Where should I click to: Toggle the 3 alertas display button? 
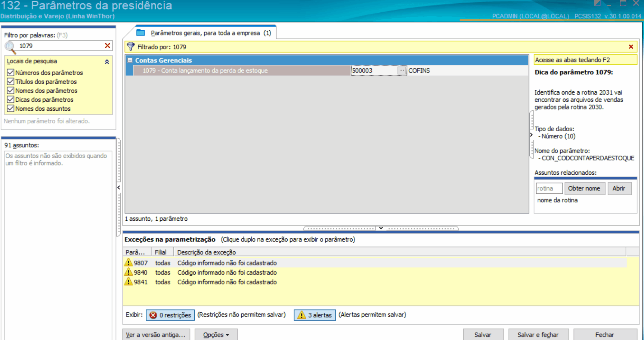click(315, 315)
